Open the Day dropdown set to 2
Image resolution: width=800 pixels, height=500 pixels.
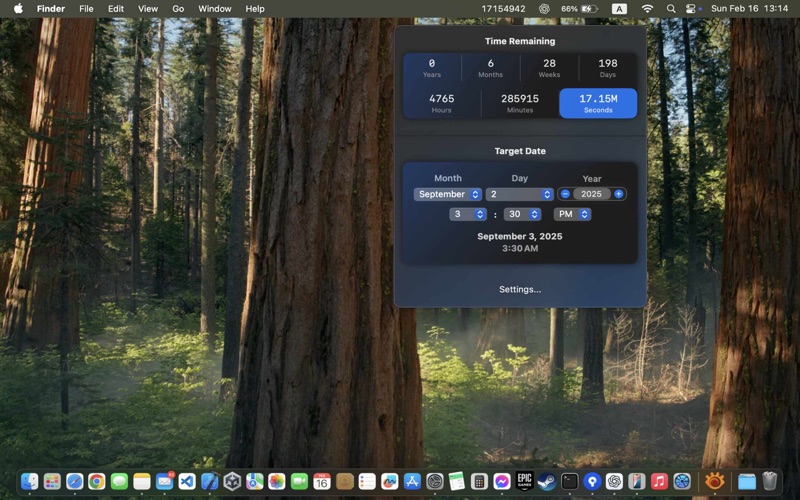(x=519, y=194)
